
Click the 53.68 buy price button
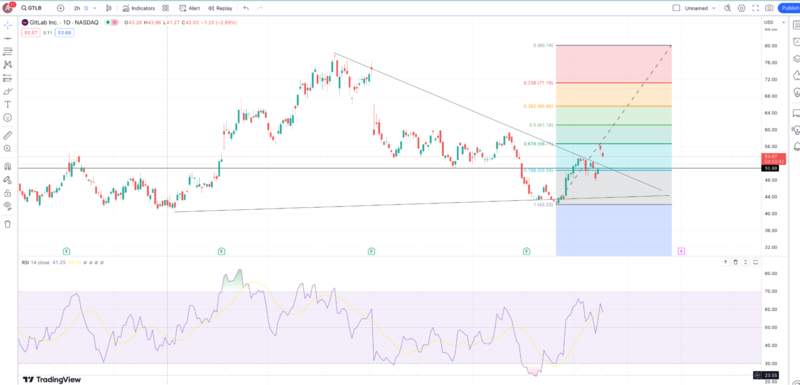65,33
